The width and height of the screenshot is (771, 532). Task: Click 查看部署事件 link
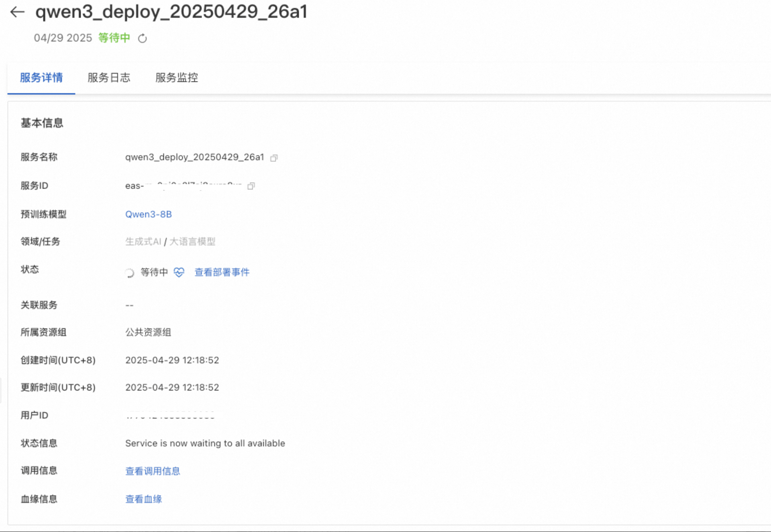point(222,272)
